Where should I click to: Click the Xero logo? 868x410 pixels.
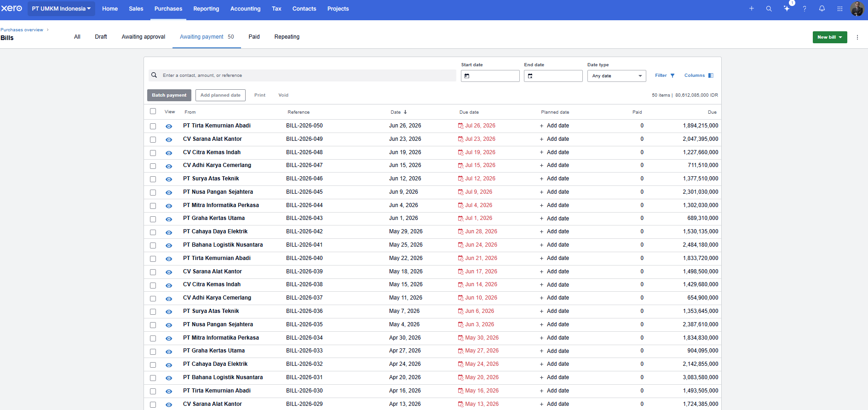pos(11,8)
